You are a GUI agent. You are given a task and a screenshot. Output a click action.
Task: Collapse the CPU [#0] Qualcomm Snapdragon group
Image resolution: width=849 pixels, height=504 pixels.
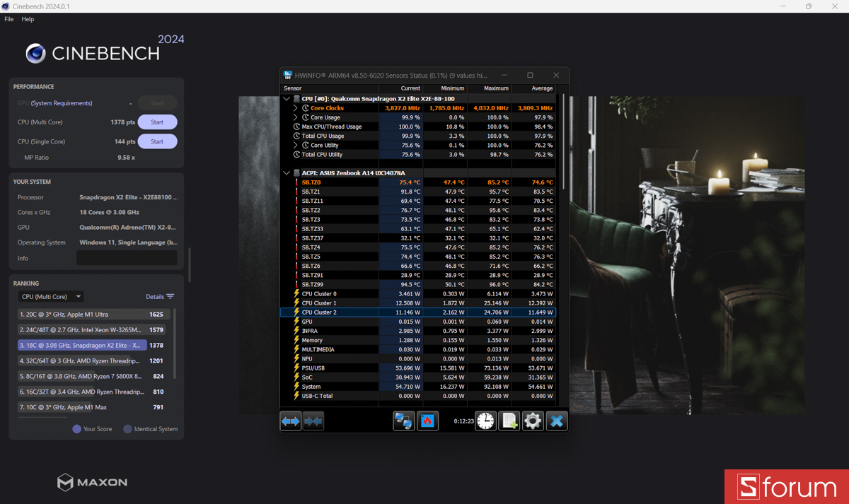click(287, 99)
